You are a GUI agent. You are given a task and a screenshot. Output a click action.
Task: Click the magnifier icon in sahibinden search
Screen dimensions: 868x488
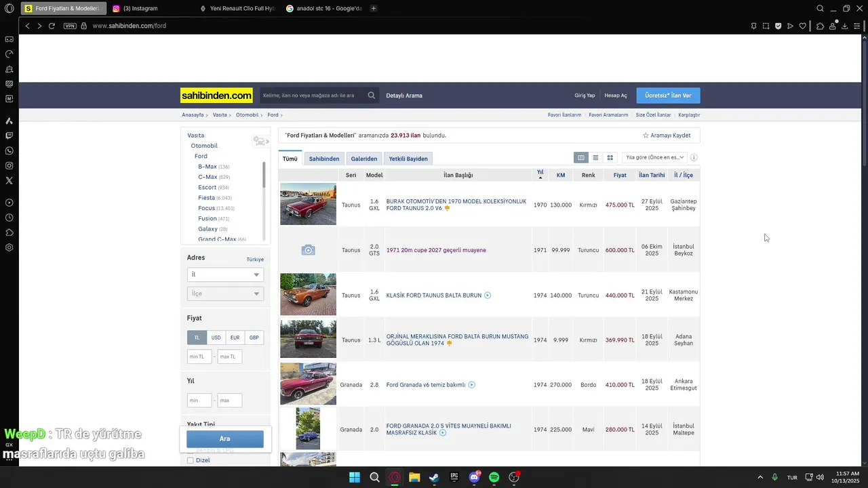pos(372,96)
